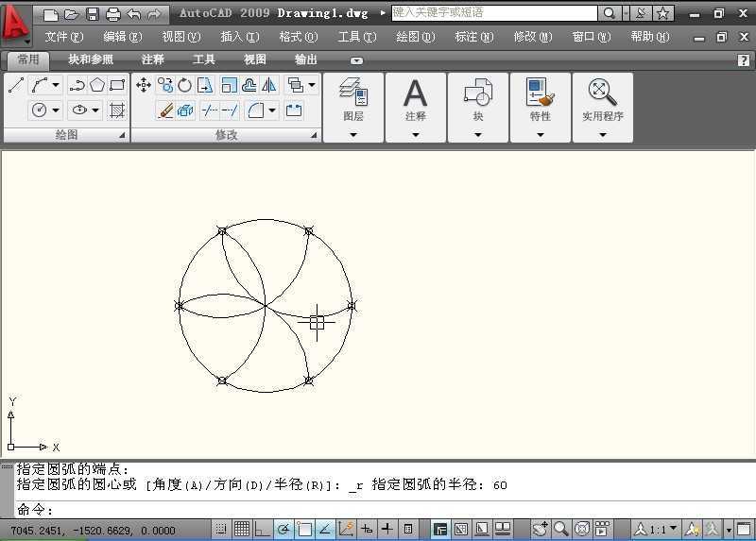The height and width of the screenshot is (541, 756).
Task: Select the Polygon tool
Action: 97,86
